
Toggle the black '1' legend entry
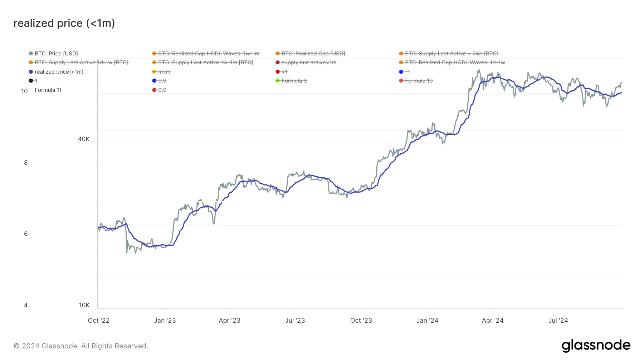click(33, 81)
